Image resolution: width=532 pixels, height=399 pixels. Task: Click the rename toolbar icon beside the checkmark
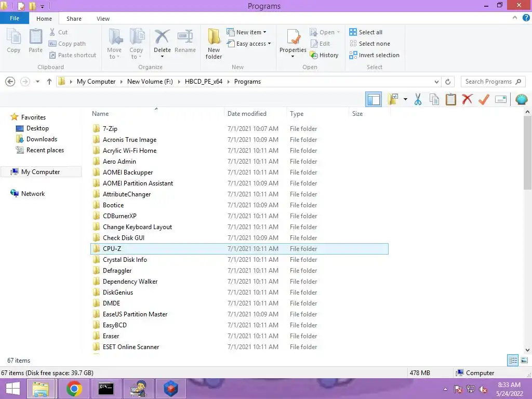tap(501, 99)
